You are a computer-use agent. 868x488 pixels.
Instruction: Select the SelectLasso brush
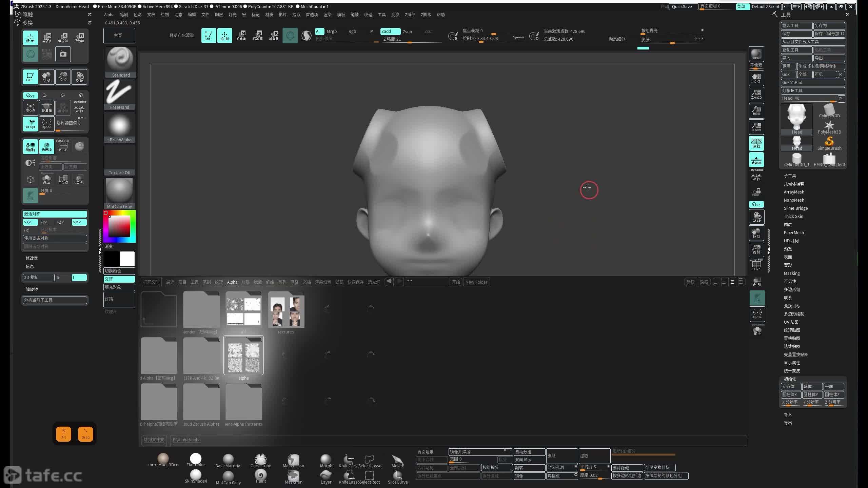pyautogui.click(x=370, y=461)
